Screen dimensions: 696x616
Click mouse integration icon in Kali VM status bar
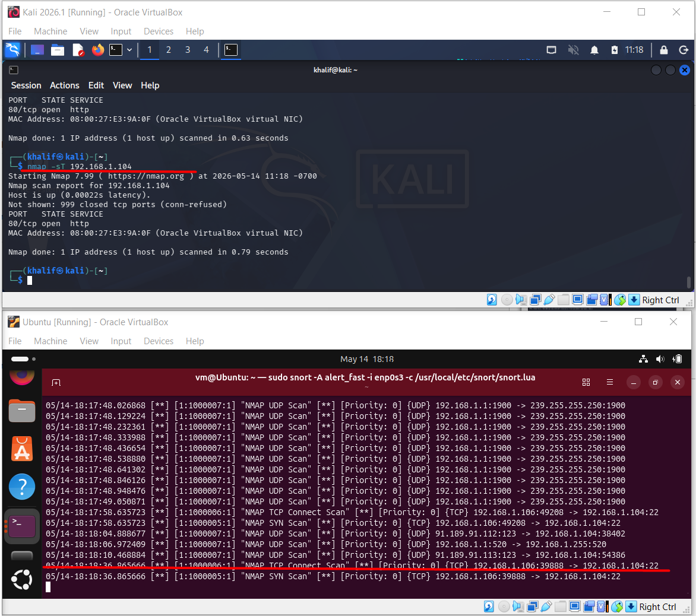[x=620, y=300]
